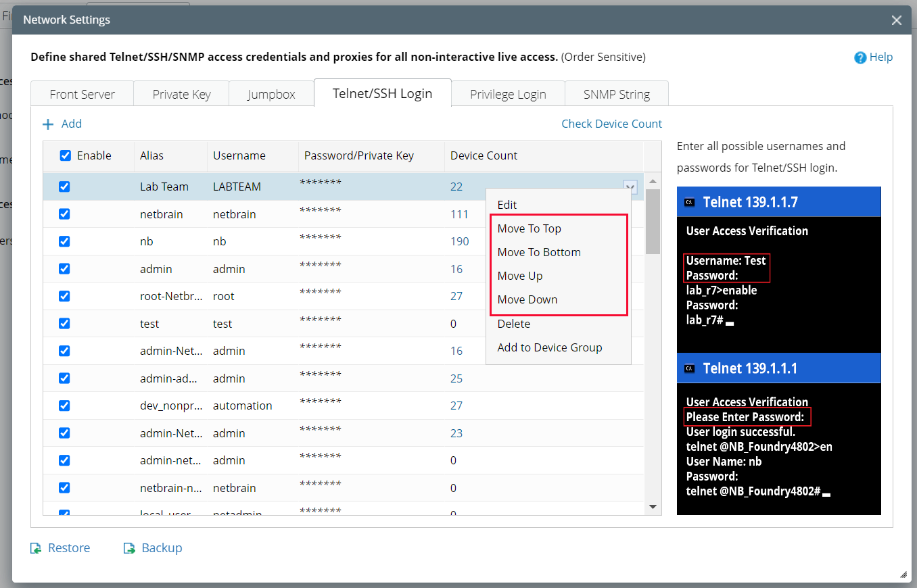
Task: Click the terminal icon on Telnet 139.1.1.1 header
Action: click(690, 368)
